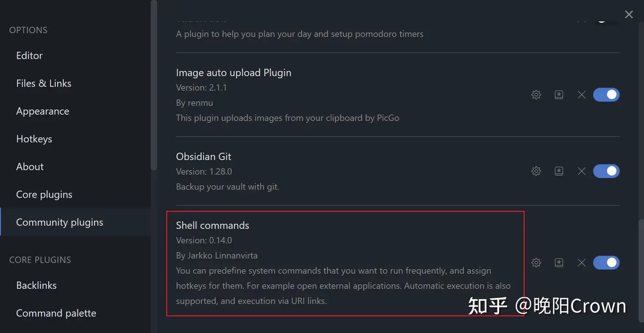Disable Image auto upload Plugin toggle

pos(606,95)
